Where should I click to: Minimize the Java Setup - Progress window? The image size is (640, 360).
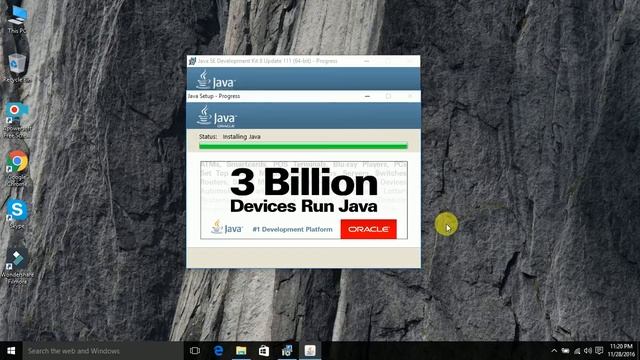(x=367, y=96)
